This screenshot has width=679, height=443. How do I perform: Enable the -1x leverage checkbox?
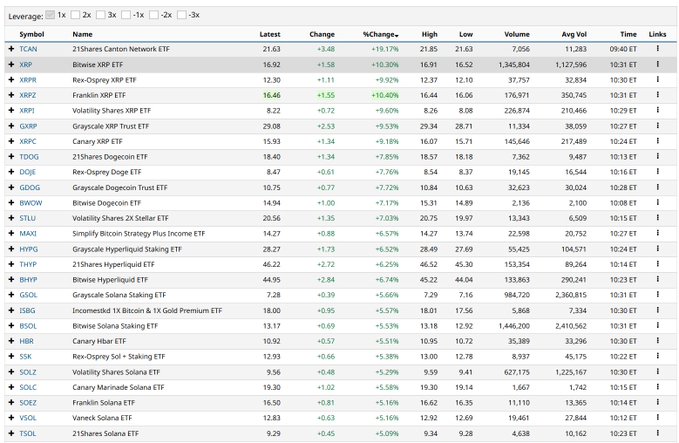point(126,15)
